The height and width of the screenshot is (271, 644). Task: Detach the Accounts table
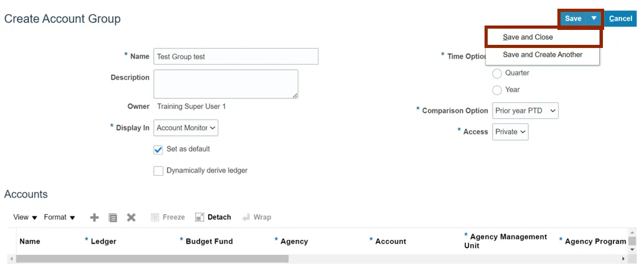pos(213,217)
